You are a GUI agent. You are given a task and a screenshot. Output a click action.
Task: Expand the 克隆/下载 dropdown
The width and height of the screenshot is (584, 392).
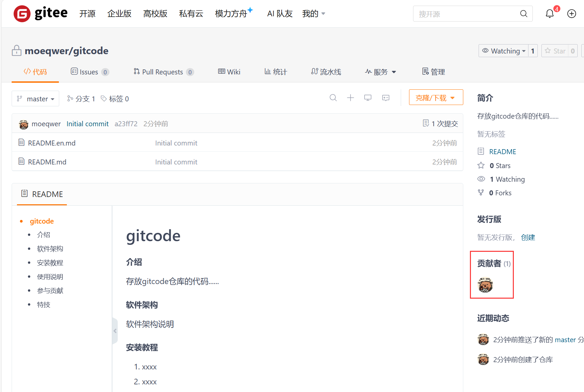pyautogui.click(x=436, y=98)
